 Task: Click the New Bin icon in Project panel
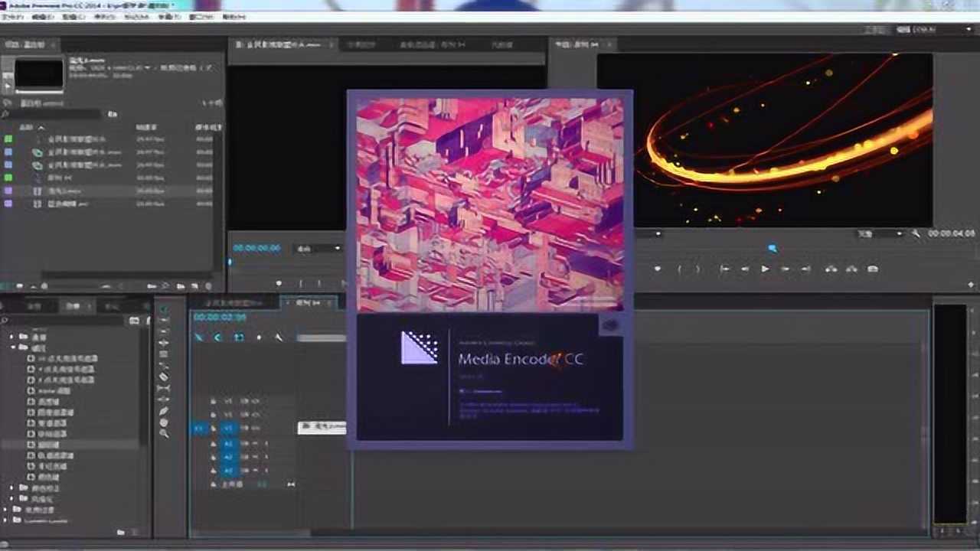[x=181, y=286]
